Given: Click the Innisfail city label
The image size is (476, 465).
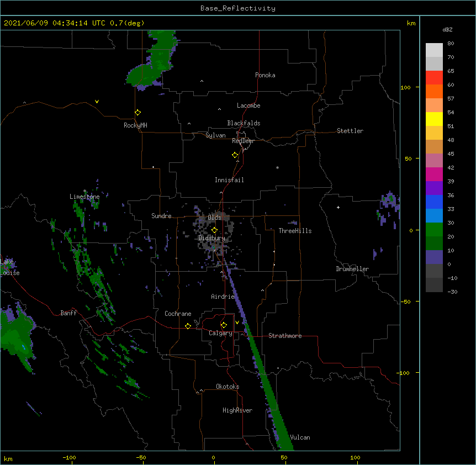Looking at the screenshot, I should click(x=229, y=180).
